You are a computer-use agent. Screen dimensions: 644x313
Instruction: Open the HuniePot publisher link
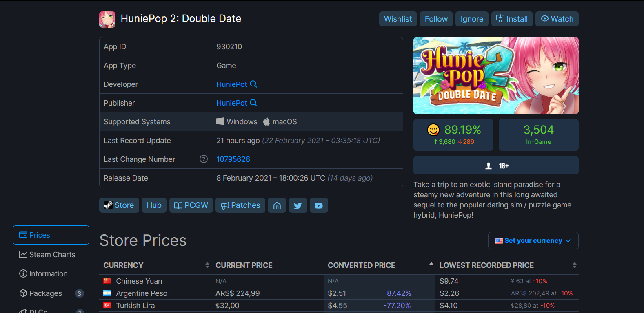[232, 103]
